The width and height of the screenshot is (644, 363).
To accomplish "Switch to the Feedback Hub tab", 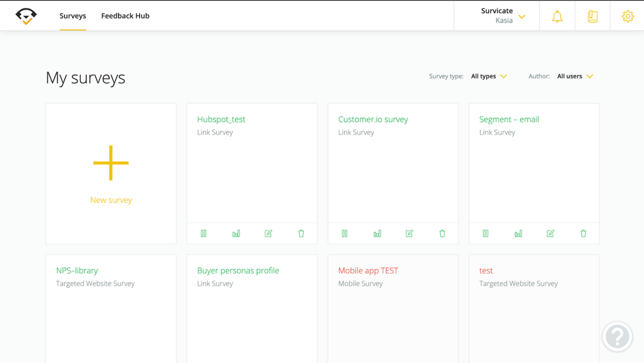I will point(125,16).
